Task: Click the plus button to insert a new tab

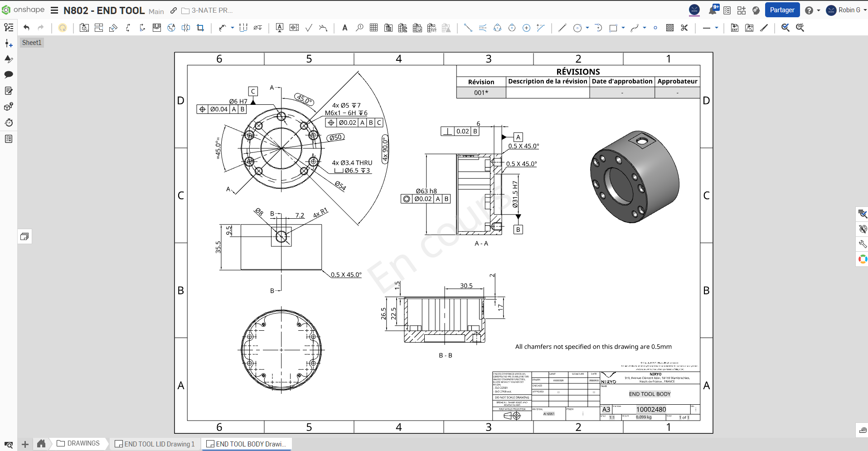Action: 25,444
